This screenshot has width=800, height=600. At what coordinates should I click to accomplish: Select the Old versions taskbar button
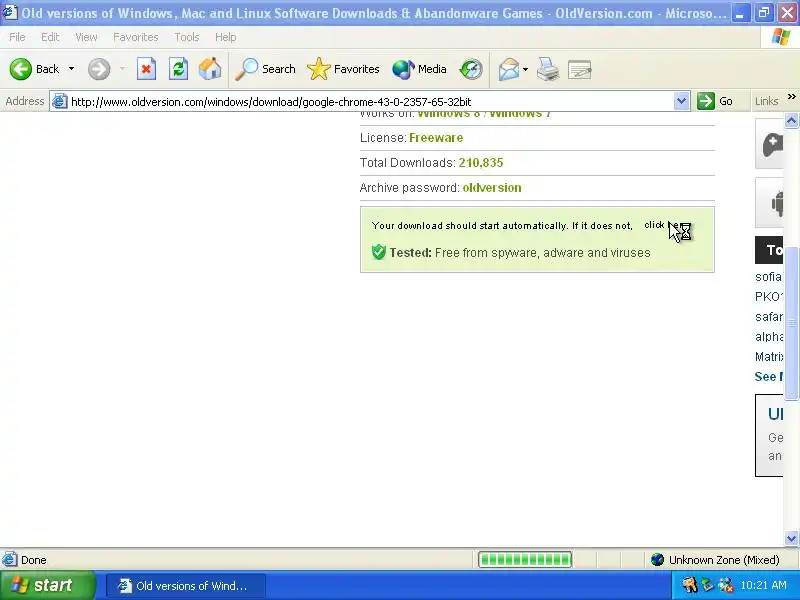(185, 585)
